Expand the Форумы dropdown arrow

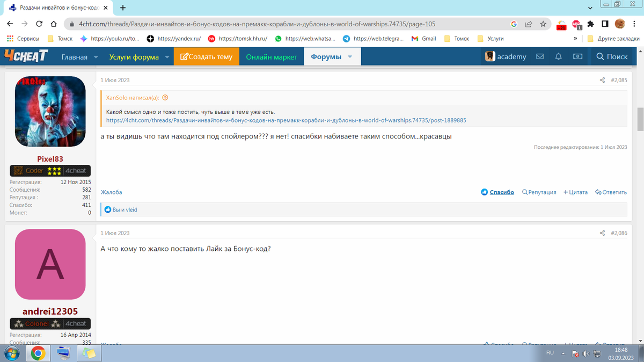(x=350, y=57)
